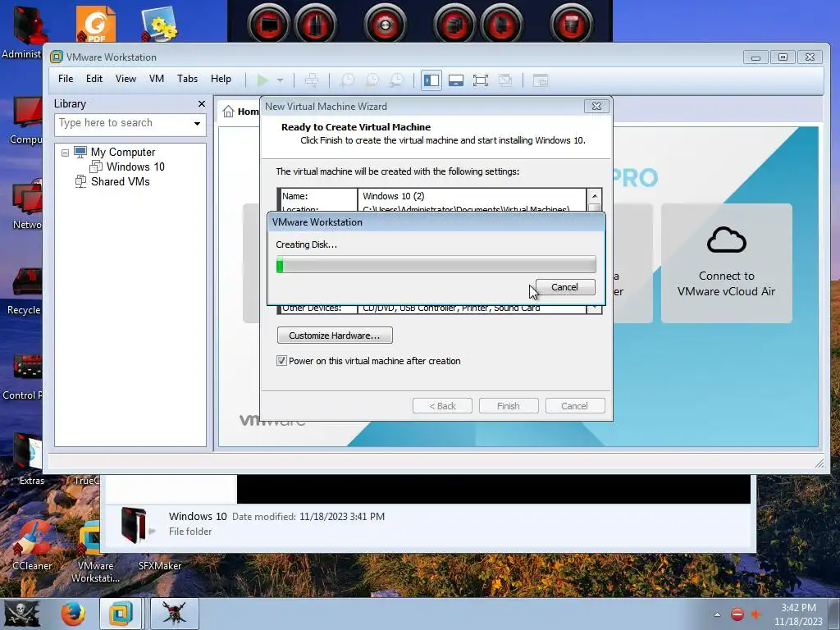This screenshot has height=630, width=840.
Task: Click the pirate flag Start button
Action: pos(22,614)
